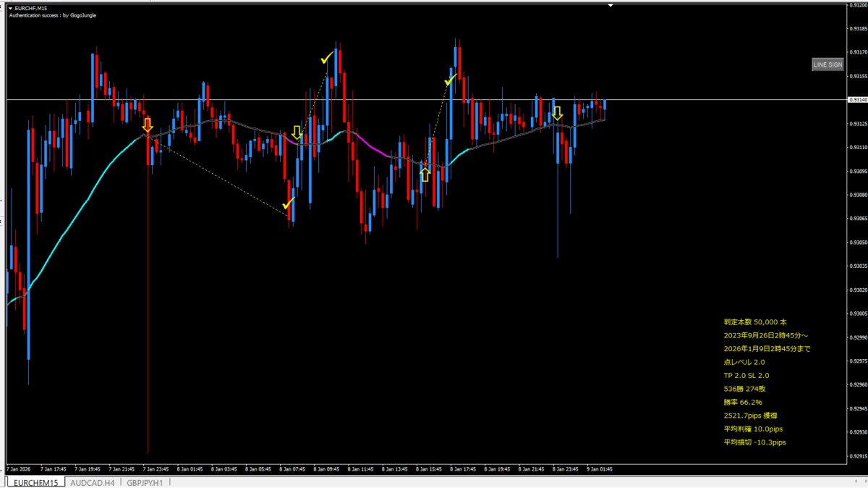Click the win rate 勝率 66.2% text
This screenshot has height=488, width=868.
pos(743,402)
